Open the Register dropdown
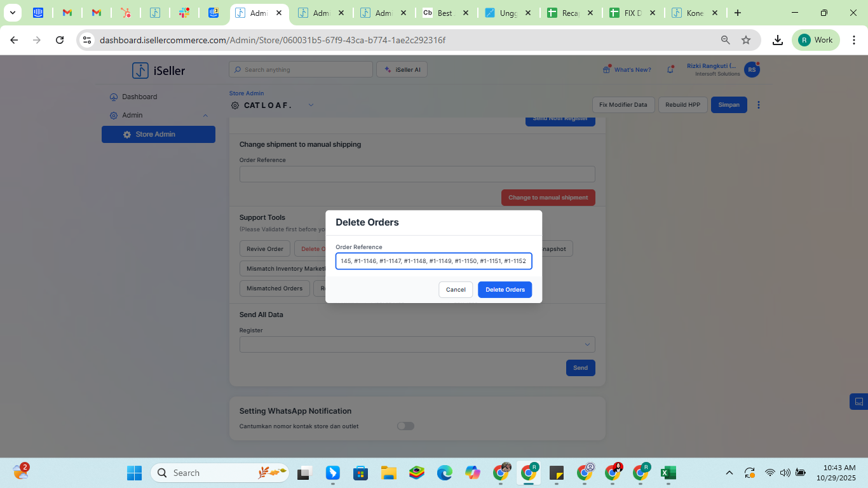Image resolution: width=868 pixels, height=488 pixels. coord(417,344)
